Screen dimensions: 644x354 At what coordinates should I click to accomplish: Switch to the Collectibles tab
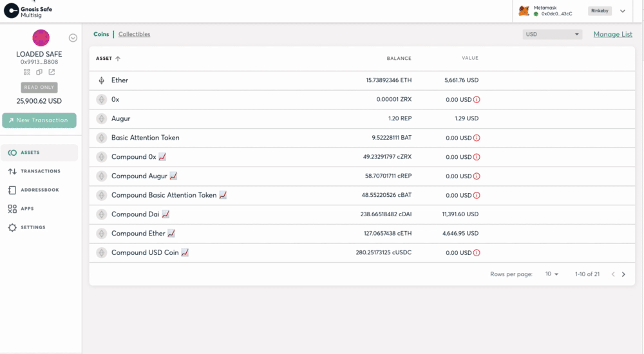point(135,34)
